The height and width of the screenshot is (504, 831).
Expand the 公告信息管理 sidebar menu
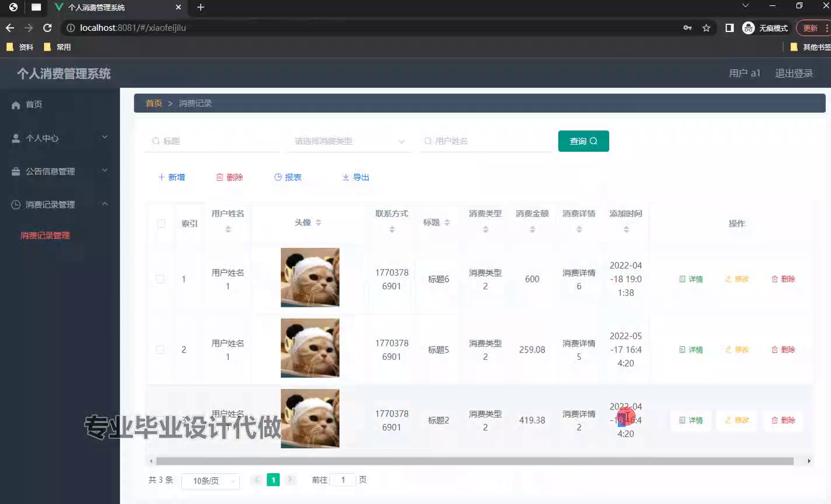point(60,171)
